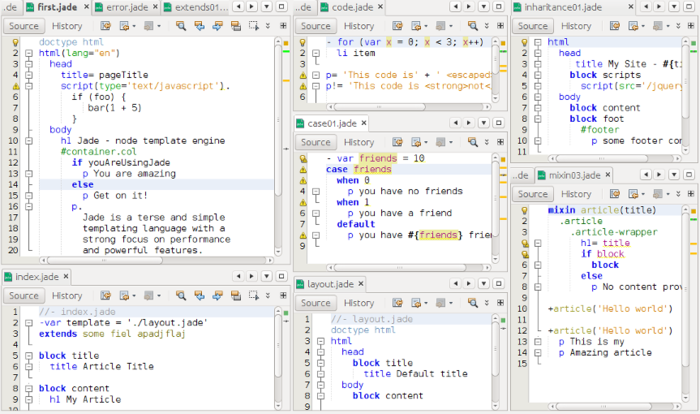The height and width of the screenshot is (414, 700).
Task: Collapse the 'block title' fold in index.jade
Action: (x=29, y=355)
